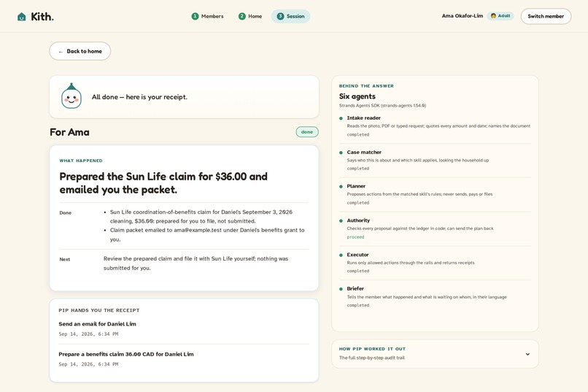
Task: Click the 'Six agents' heading
Action: pos(357,96)
